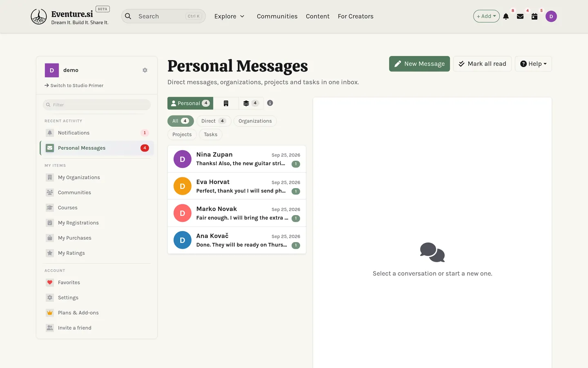Toggle the All filter chip
This screenshot has width=588, height=368.
tap(180, 121)
